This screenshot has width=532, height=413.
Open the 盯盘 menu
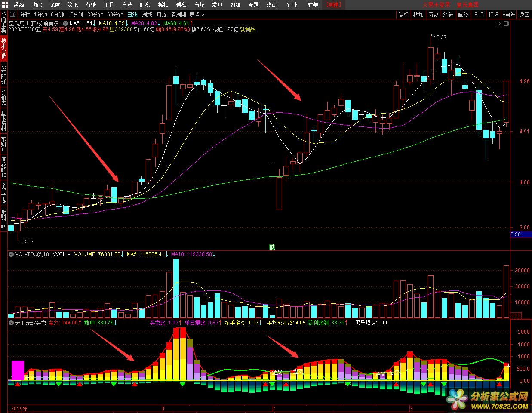145,5
